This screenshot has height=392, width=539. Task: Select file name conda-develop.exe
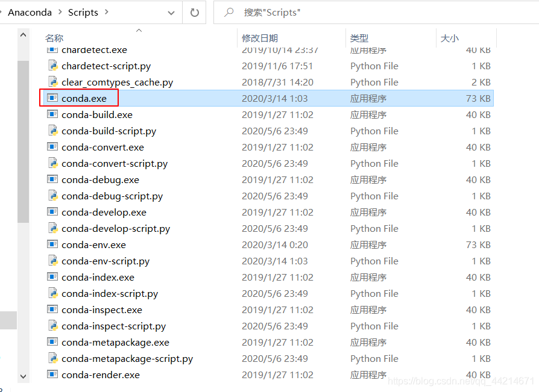click(x=104, y=213)
